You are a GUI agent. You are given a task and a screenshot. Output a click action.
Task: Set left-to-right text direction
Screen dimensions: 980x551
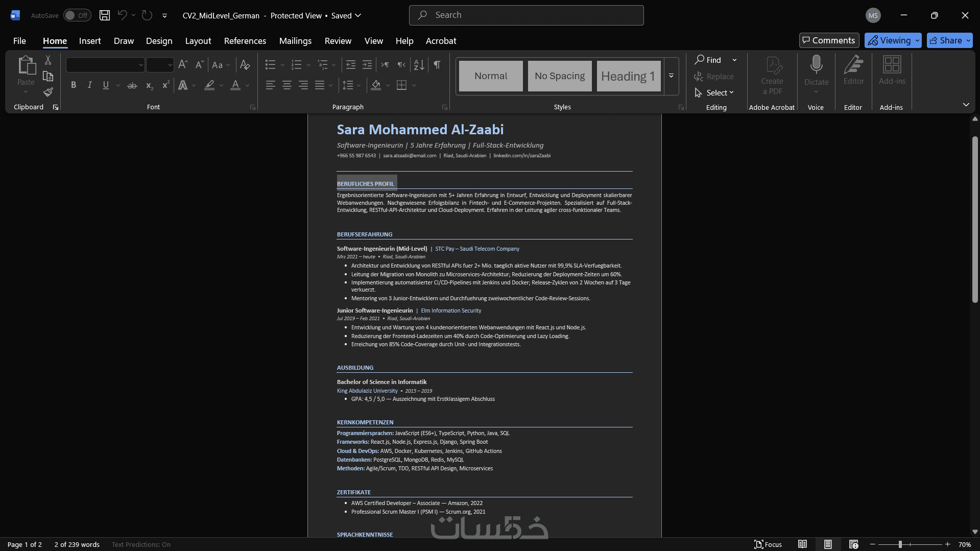click(385, 65)
